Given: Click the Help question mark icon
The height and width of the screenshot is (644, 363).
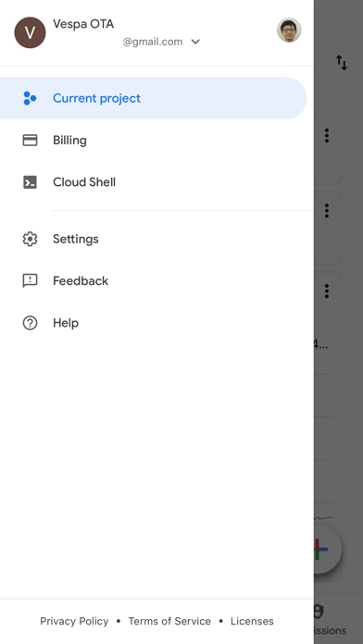Looking at the screenshot, I should (x=30, y=323).
